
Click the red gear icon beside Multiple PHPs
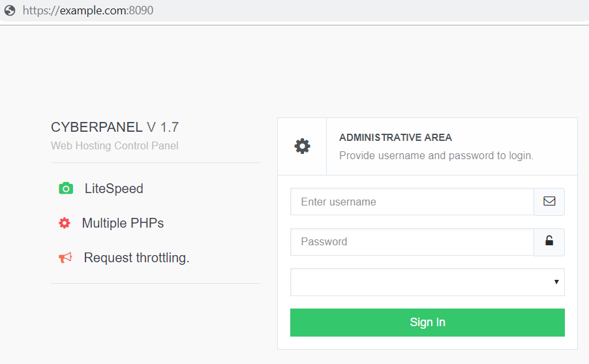tap(64, 223)
